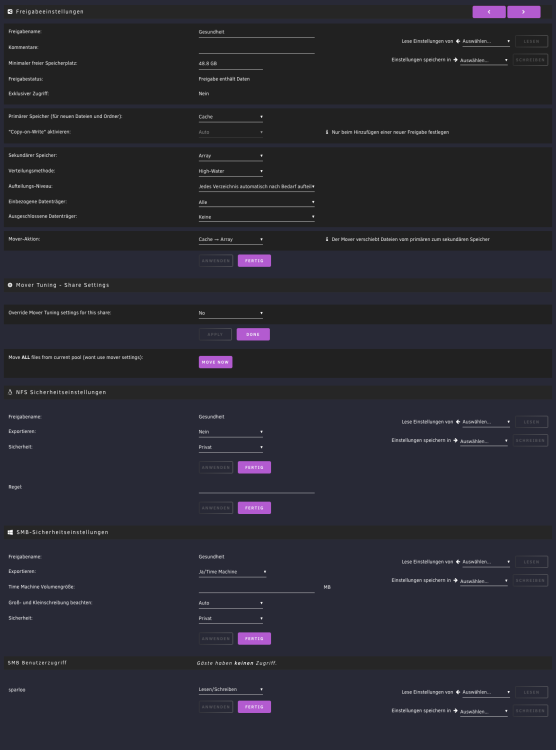Open Lese Einstellungen von dropdown in NFS section

(x=486, y=422)
